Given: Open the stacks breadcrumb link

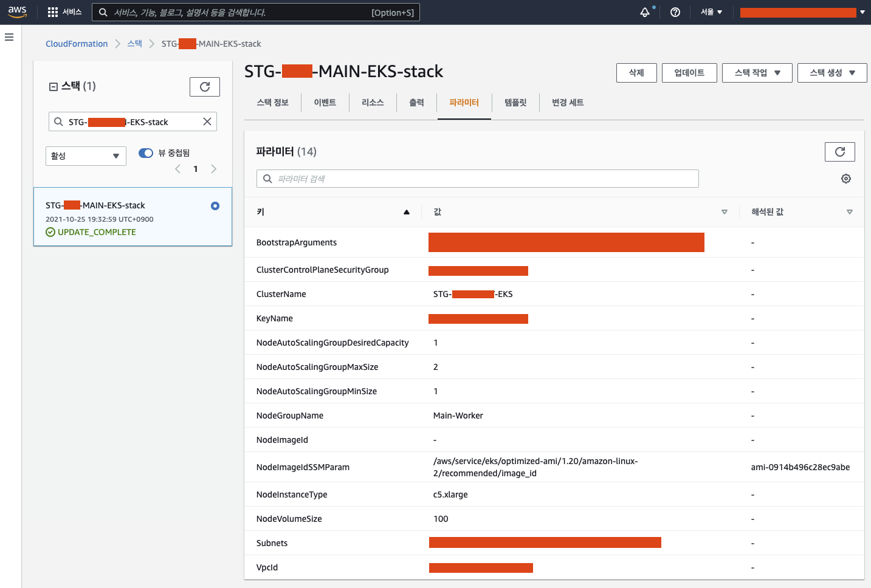Looking at the screenshot, I should click(x=135, y=44).
